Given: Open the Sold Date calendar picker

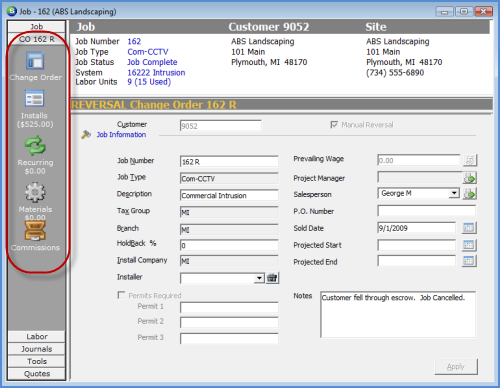Looking at the screenshot, I should (x=469, y=228).
